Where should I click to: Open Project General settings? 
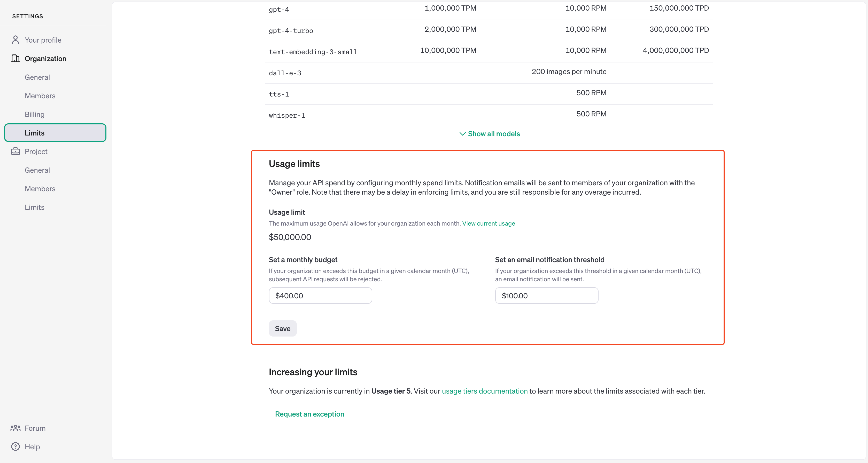[x=37, y=170]
